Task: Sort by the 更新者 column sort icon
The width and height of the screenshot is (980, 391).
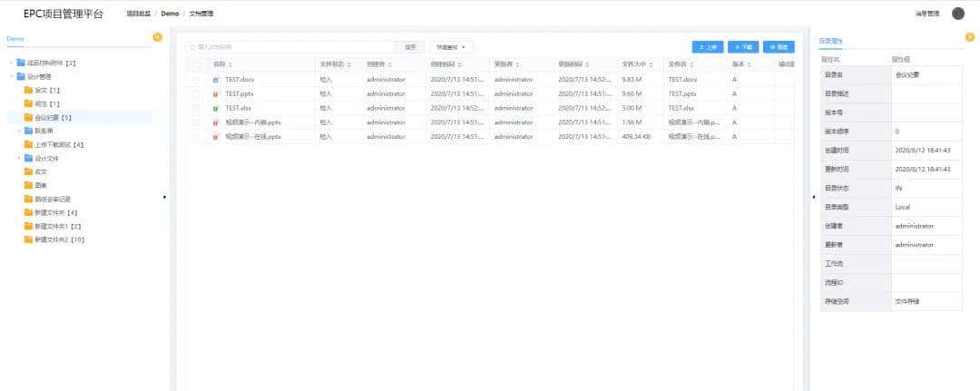Action: click(x=517, y=64)
